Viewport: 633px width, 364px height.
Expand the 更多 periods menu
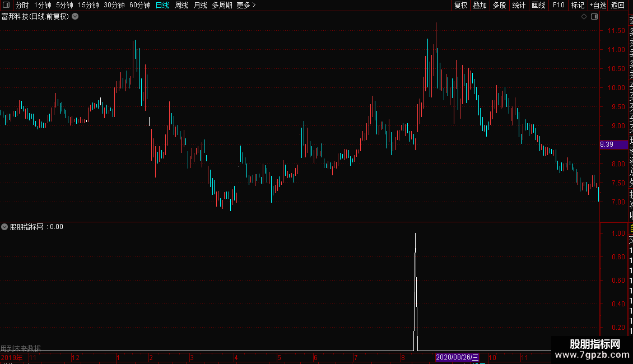tap(246, 5)
